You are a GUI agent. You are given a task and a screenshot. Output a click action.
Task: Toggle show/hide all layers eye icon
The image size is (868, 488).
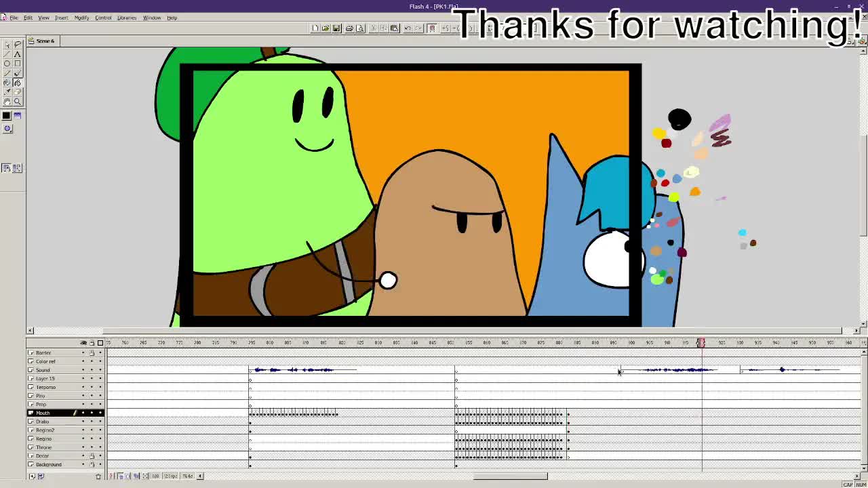point(83,343)
